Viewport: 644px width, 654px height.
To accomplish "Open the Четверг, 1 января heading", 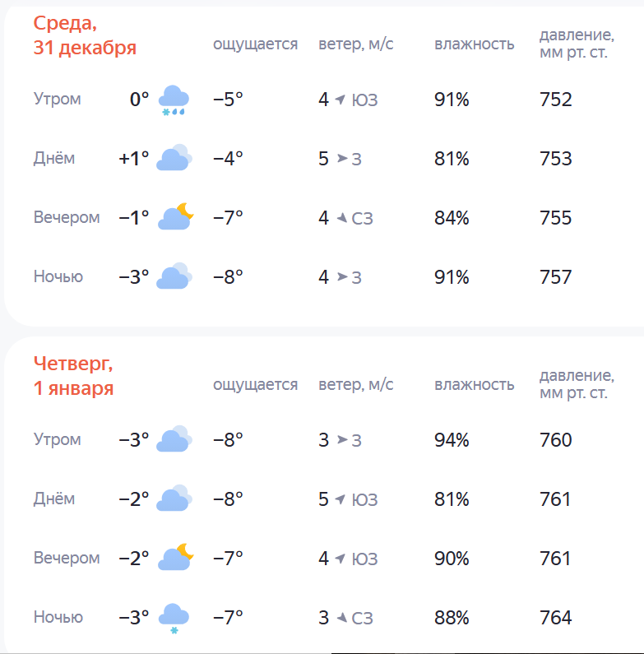I will click(x=74, y=376).
